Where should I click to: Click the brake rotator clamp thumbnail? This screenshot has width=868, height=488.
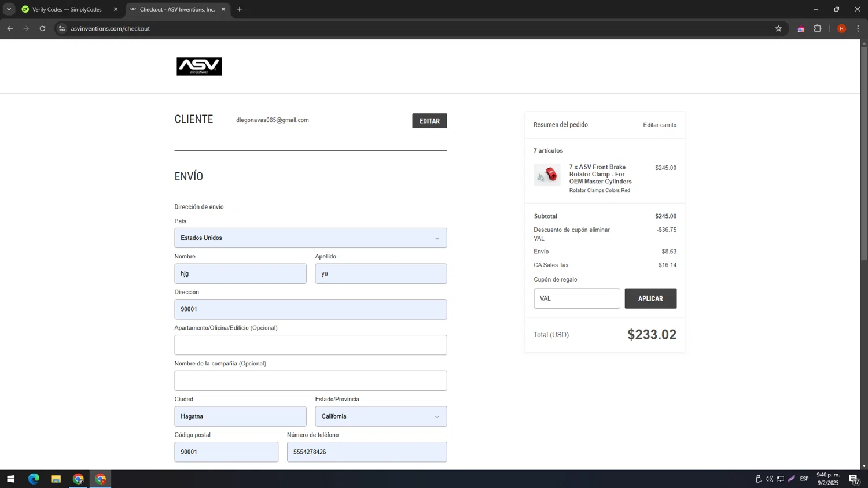(x=547, y=174)
